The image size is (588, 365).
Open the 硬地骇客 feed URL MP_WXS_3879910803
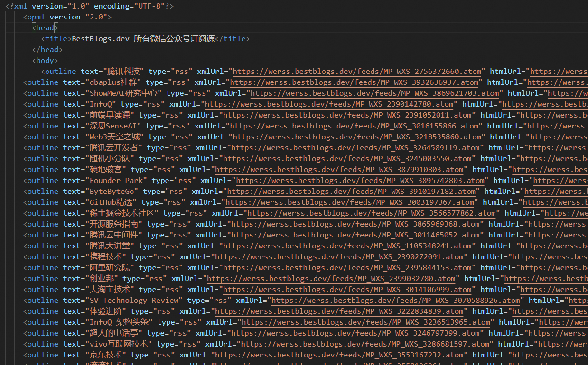coord(339,170)
